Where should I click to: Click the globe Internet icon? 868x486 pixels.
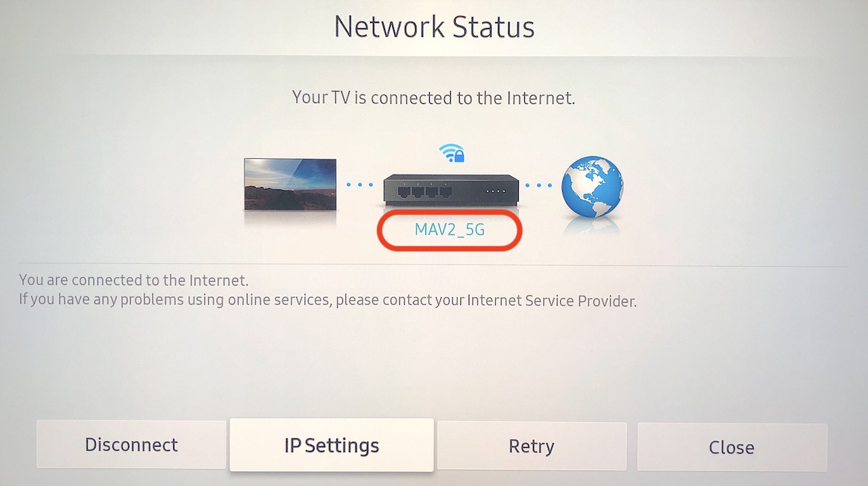(592, 187)
